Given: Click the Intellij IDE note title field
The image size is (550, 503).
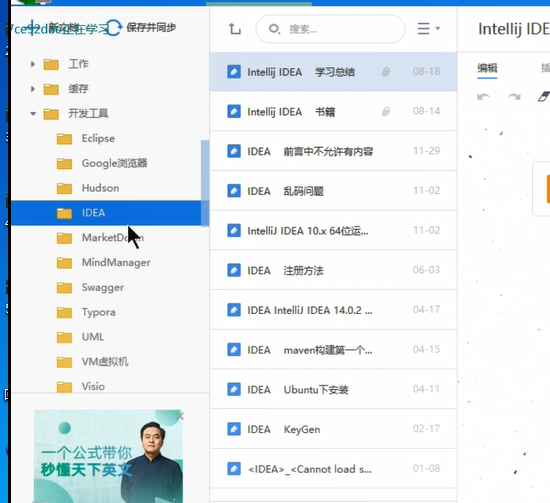Looking at the screenshot, I should [x=514, y=29].
